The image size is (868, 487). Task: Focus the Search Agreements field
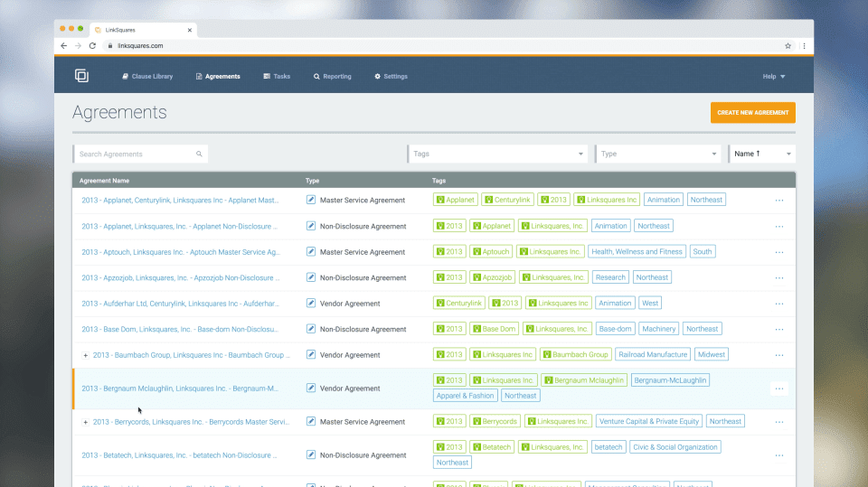pos(140,154)
